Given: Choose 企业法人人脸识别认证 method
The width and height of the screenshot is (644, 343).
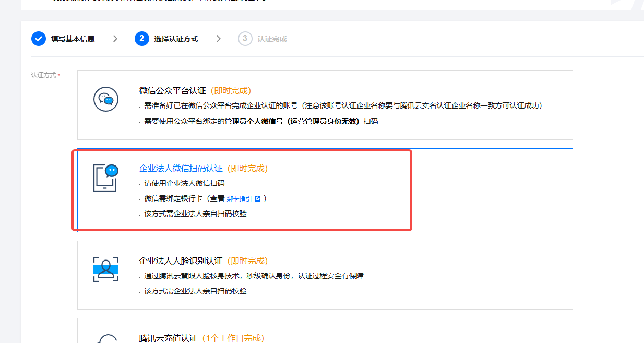Looking at the screenshot, I should pos(325,275).
